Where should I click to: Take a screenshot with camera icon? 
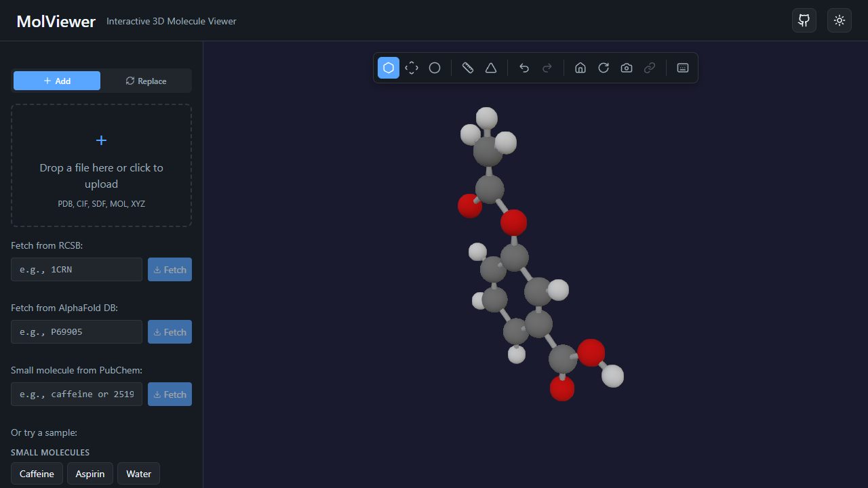[x=627, y=68]
